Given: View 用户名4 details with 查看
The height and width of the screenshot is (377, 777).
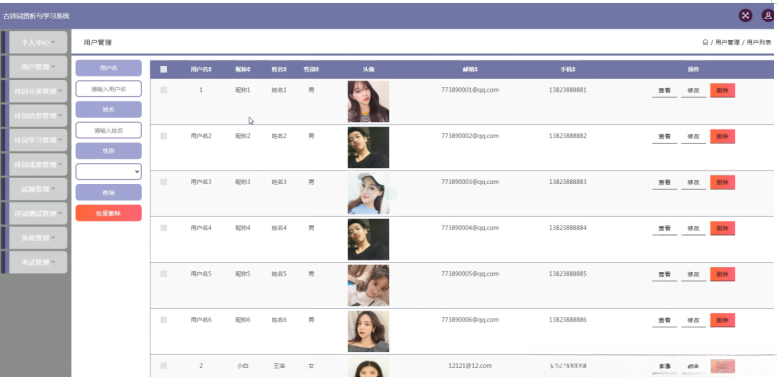Looking at the screenshot, I should 665,228.
